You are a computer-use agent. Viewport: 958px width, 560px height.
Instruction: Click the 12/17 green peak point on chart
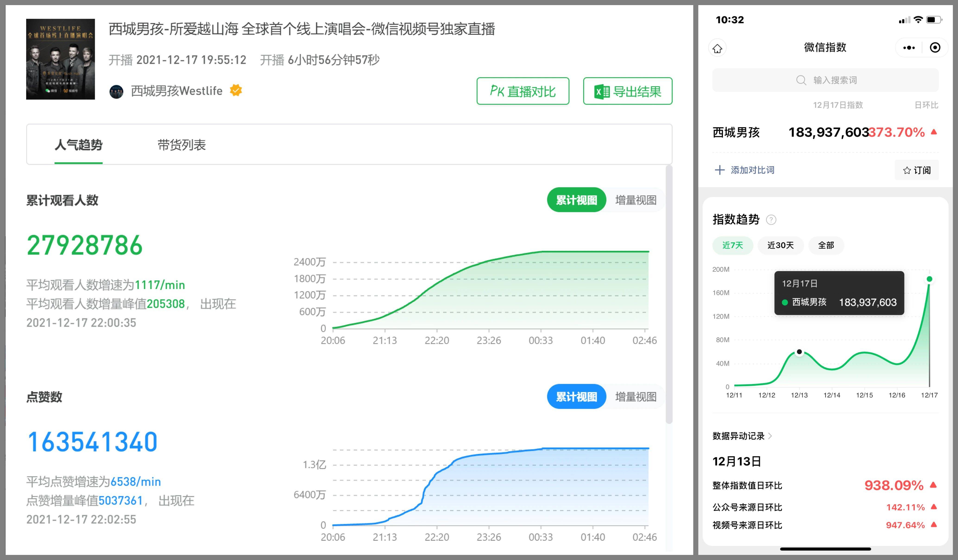pyautogui.click(x=930, y=279)
